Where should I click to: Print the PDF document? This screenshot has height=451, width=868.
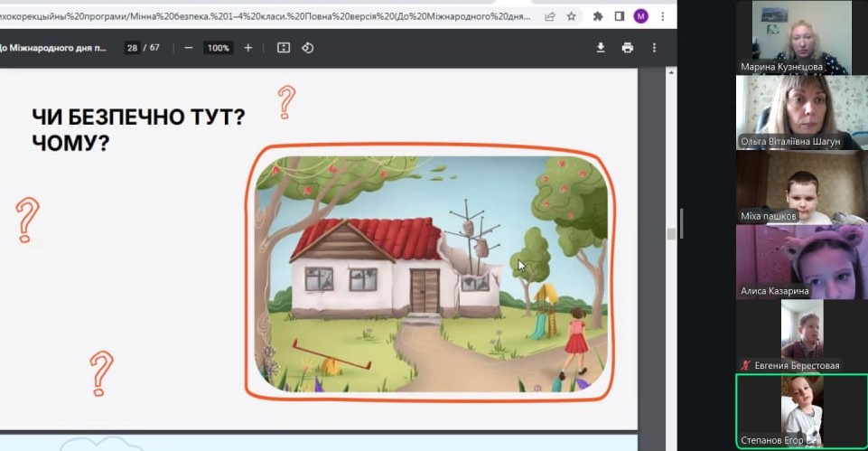click(x=627, y=48)
